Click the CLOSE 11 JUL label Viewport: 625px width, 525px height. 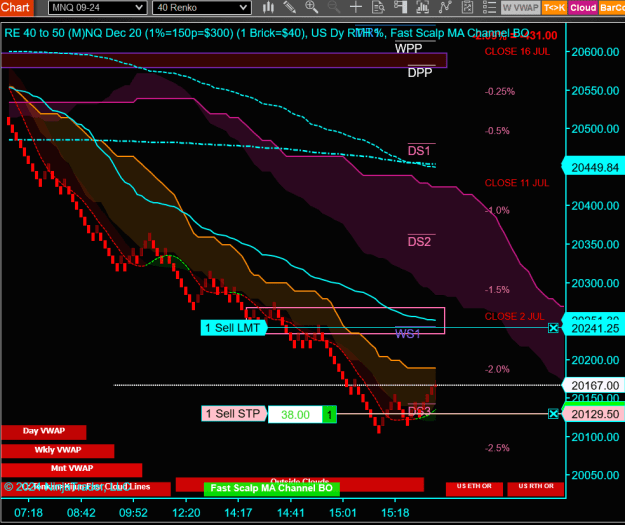[x=517, y=183]
